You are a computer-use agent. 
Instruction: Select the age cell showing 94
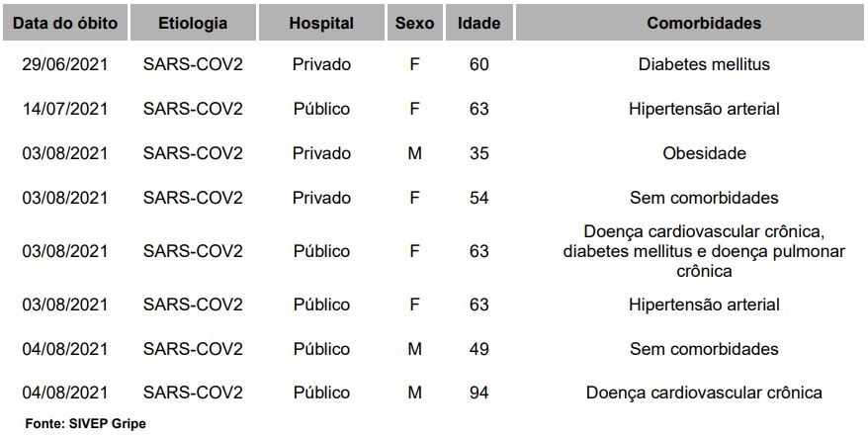pos(478,393)
